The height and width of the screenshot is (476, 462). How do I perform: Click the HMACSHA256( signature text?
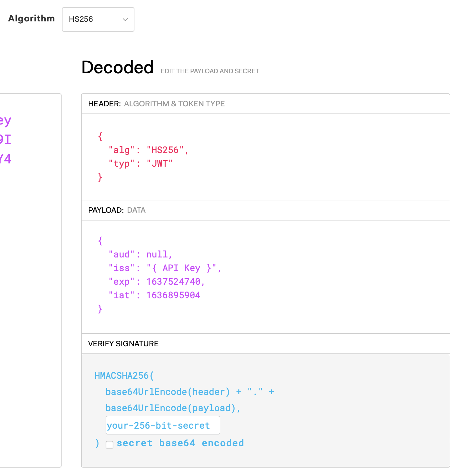pos(124,376)
